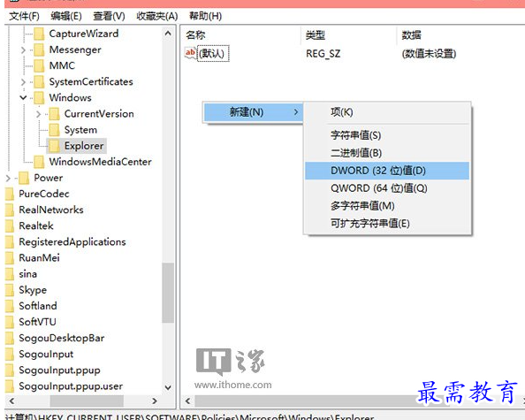
Task: Select the SogouInput key
Action: [x=46, y=355]
